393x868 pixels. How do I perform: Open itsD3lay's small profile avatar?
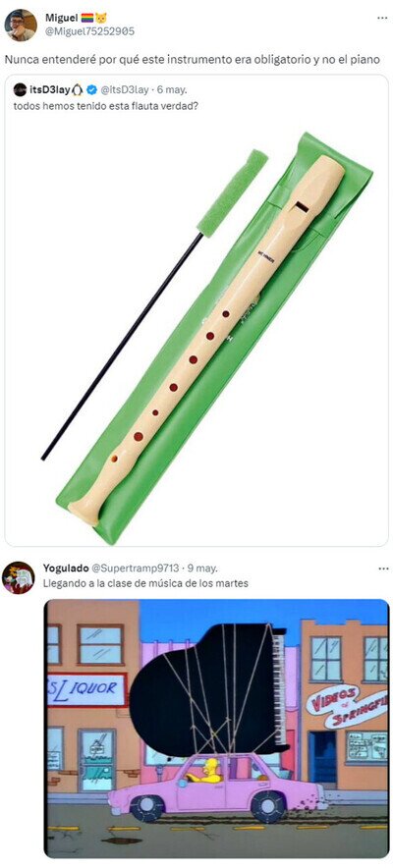[x=20, y=89]
